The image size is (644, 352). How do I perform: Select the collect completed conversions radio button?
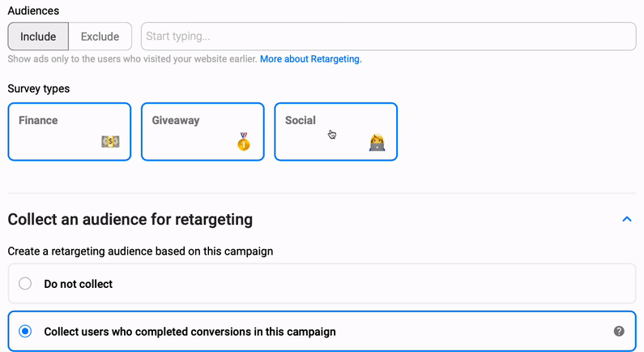click(x=25, y=332)
